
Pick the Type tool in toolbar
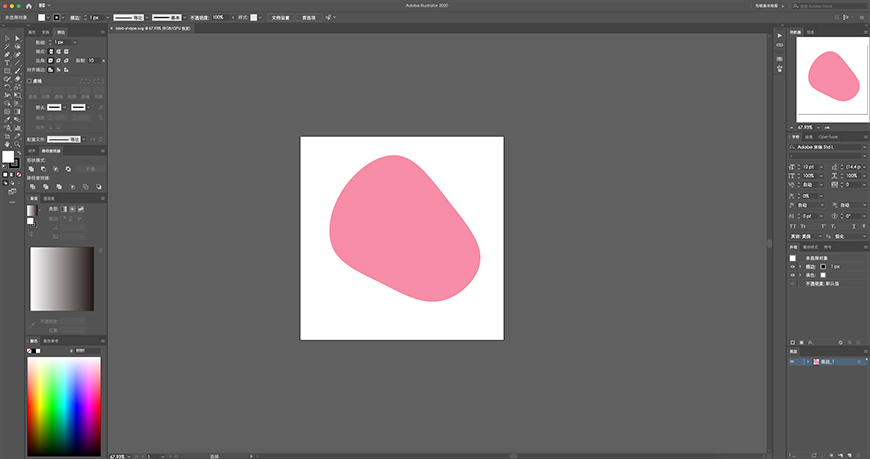(7, 62)
